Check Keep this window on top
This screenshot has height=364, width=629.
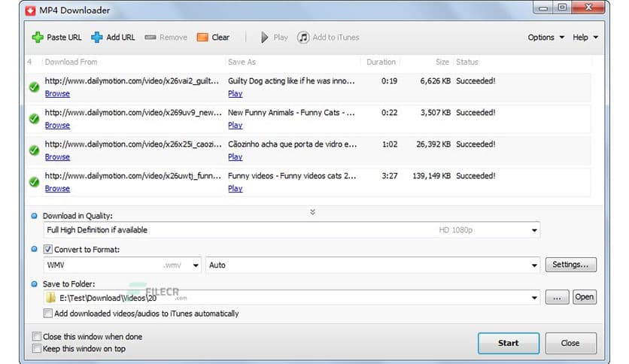[x=37, y=348]
